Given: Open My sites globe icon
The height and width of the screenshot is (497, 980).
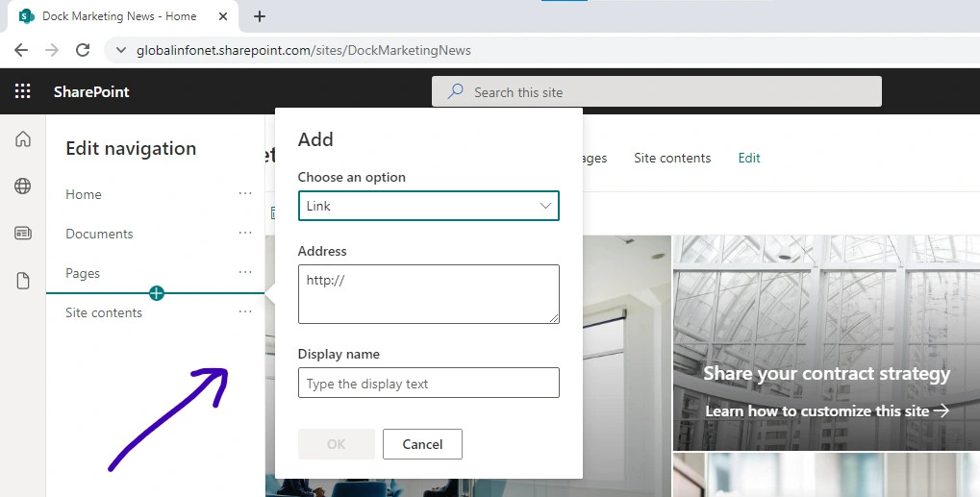Looking at the screenshot, I should [x=23, y=186].
